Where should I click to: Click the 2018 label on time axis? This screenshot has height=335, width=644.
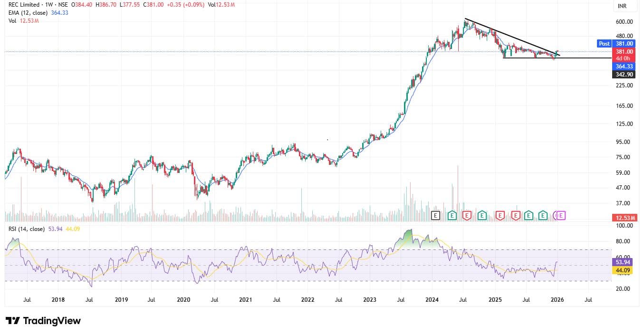point(58,300)
